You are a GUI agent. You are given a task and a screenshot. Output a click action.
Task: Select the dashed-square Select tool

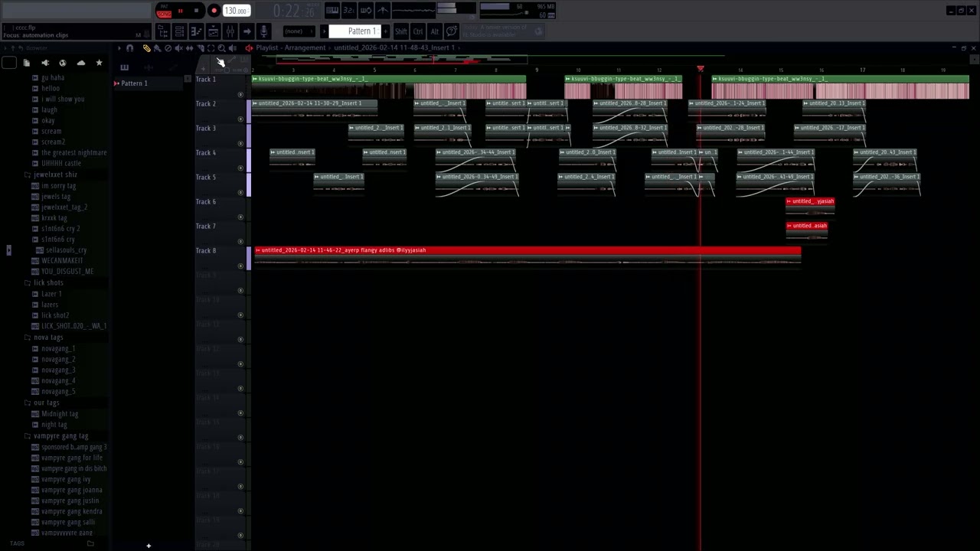click(x=211, y=48)
